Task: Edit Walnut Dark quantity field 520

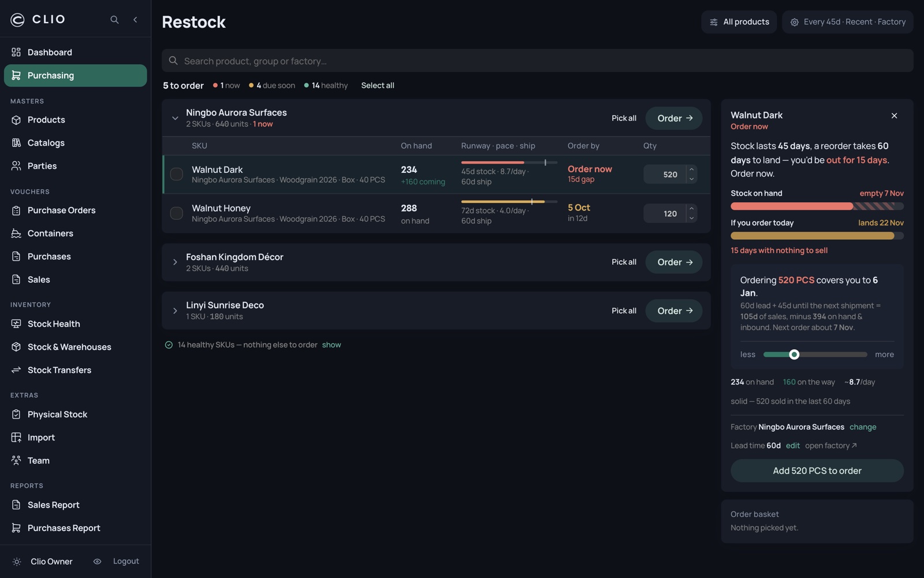Action: 664,175
